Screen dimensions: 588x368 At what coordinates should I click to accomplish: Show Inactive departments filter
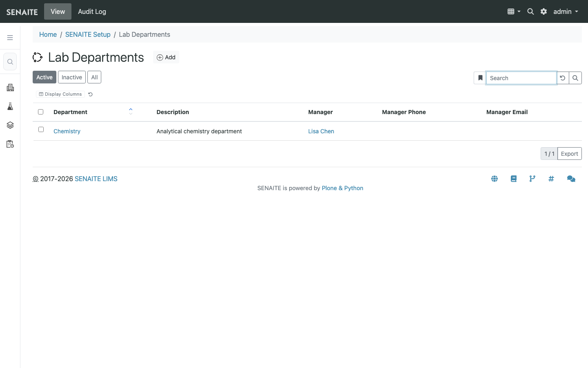point(72,77)
